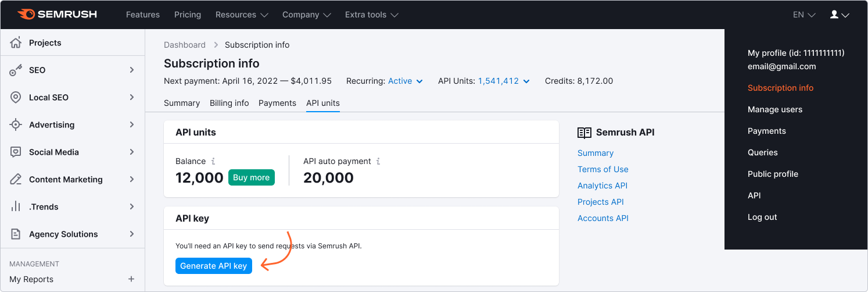Open the Recurring Active dropdown
This screenshot has width=868, height=292.
(406, 81)
